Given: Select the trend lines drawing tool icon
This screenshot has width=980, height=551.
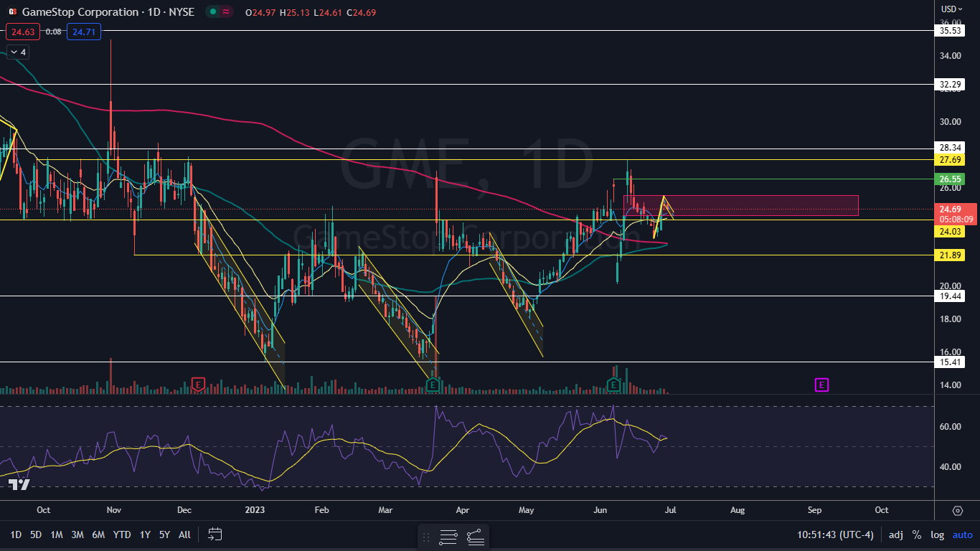Looking at the screenshot, I should (x=475, y=537).
